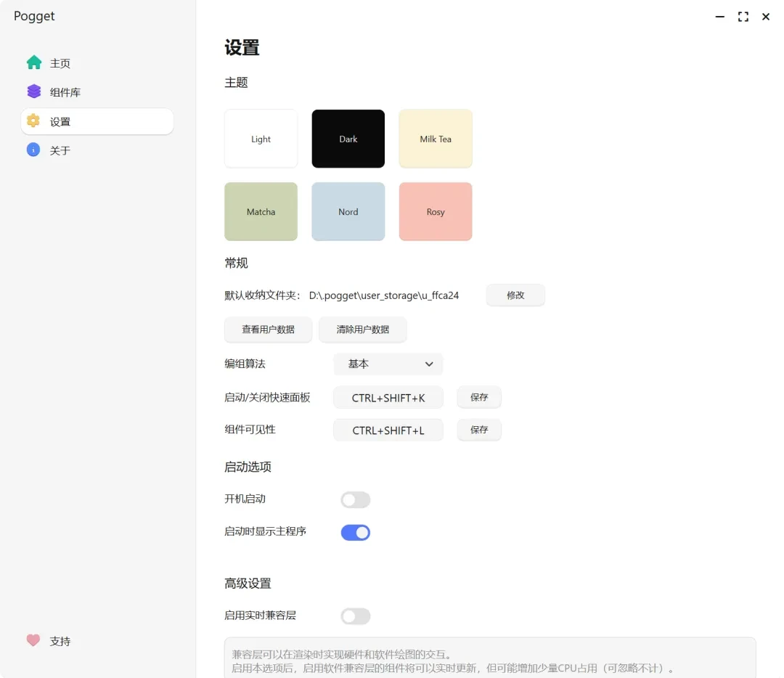The image size is (784, 678).
Task: Click the 开机启动 label text
Action: tap(245, 499)
